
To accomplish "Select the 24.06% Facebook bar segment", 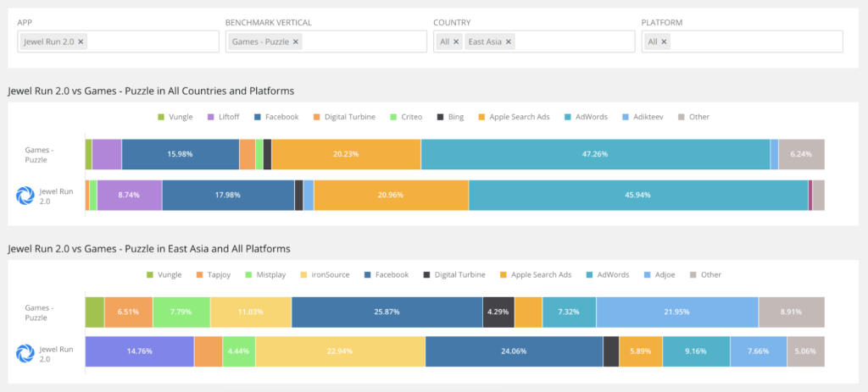I will click(514, 351).
